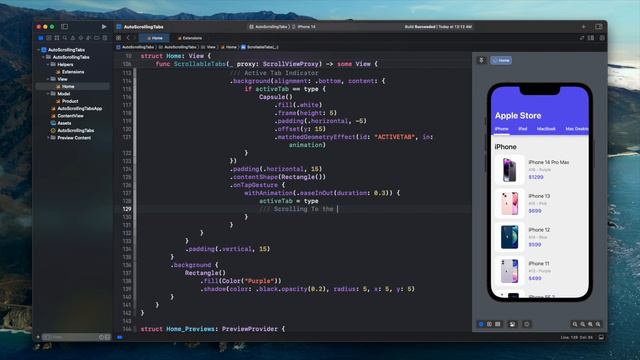Tap the iPhone 11 product row

click(x=540, y=271)
